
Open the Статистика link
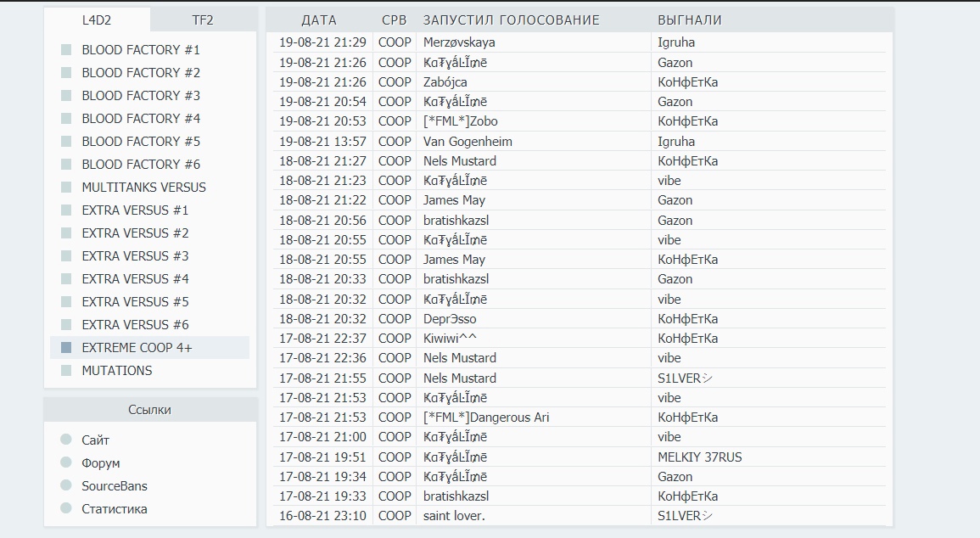point(115,509)
